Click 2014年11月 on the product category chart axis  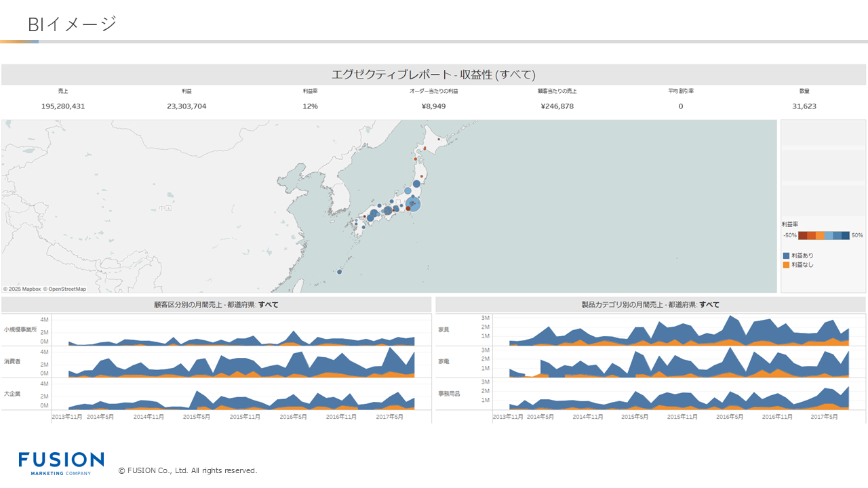click(x=588, y=417)
